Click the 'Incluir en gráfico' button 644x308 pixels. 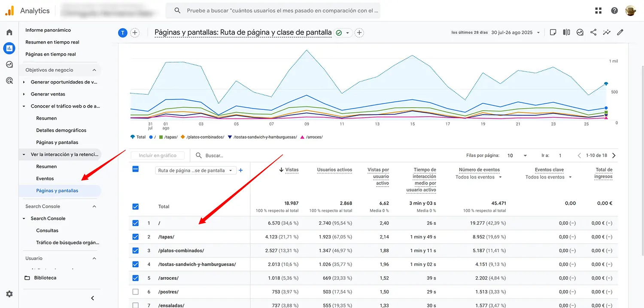point(158,155)
